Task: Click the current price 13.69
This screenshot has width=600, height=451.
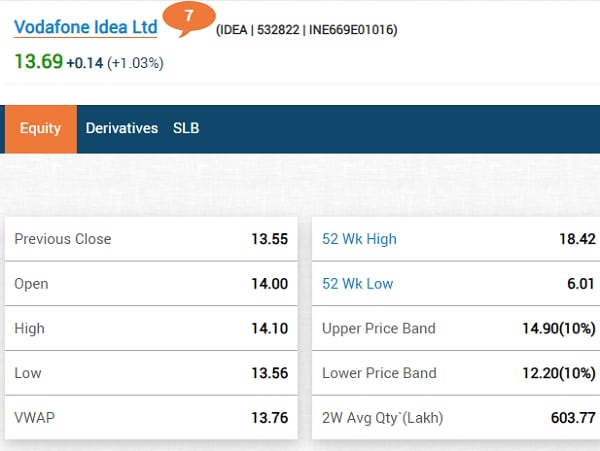Action: click(x=38, y=62)
